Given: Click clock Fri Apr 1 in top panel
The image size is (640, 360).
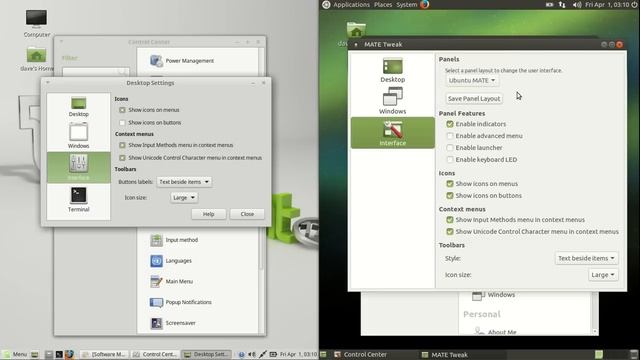Looking at the screenshot, I should pos(607,4).
